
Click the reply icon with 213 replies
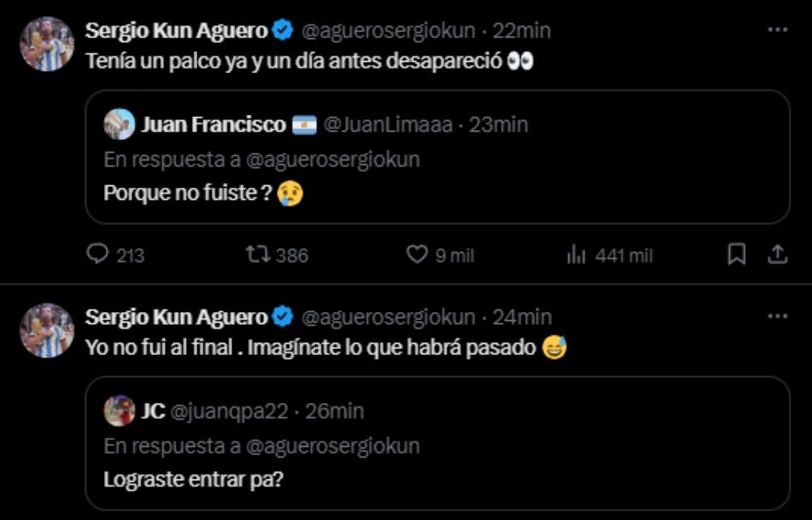click(98, 255)
